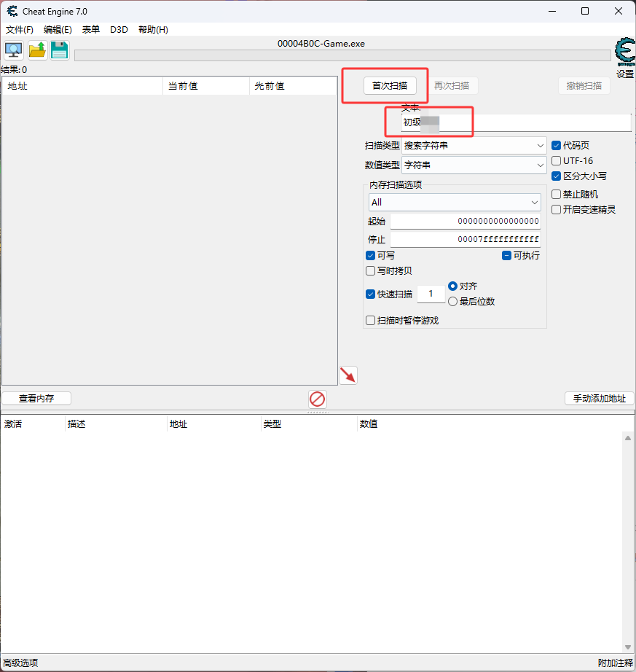Click the 当前值 column header
636x672 pixels.
click(x=206, y=86)
